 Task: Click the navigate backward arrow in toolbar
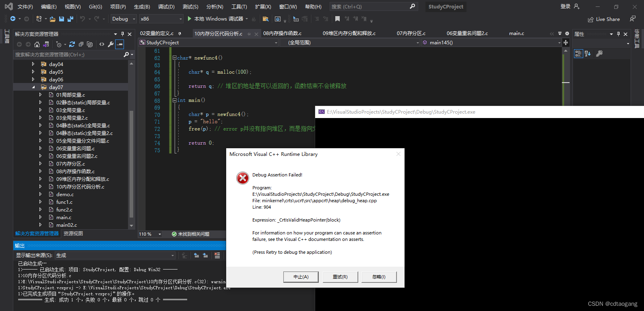click(13, 19)
